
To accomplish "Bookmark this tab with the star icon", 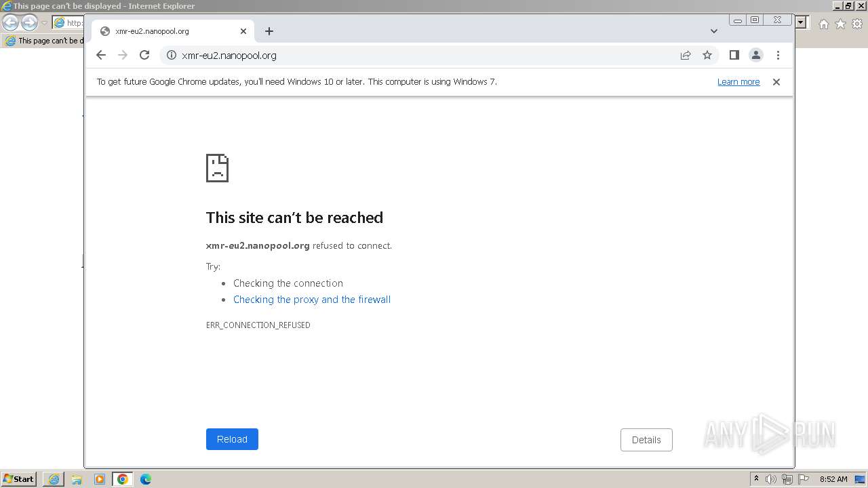I will [x=707, y=56].
